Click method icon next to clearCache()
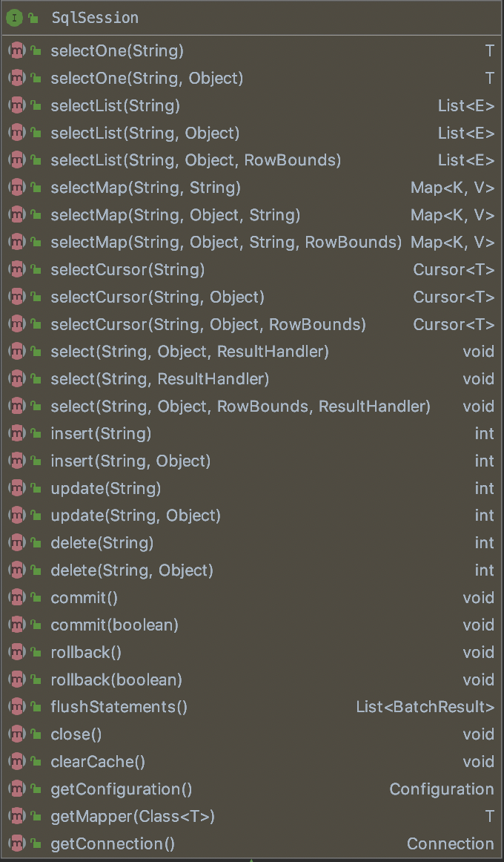The height and width of the screenshot is (862, 504). pyautogui.click(x=16, y=762)
